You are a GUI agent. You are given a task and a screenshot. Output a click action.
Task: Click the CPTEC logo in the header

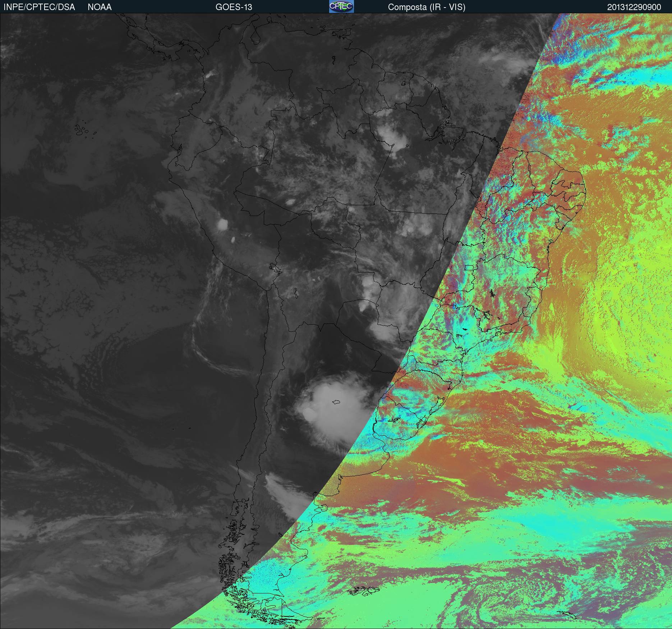point(341,6)
